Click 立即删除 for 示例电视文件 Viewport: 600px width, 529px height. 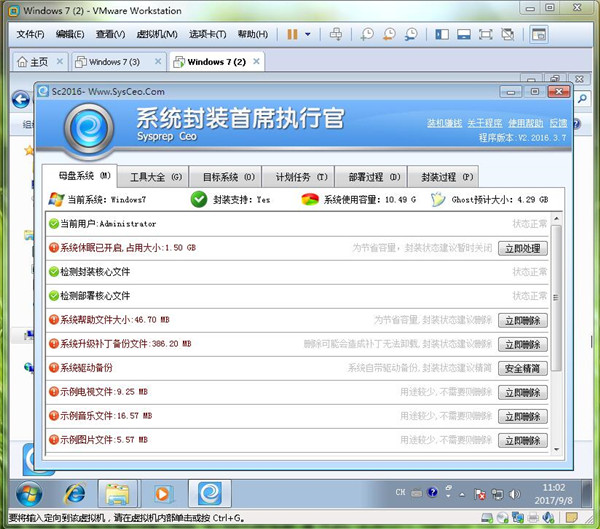[x=523, y=392]
